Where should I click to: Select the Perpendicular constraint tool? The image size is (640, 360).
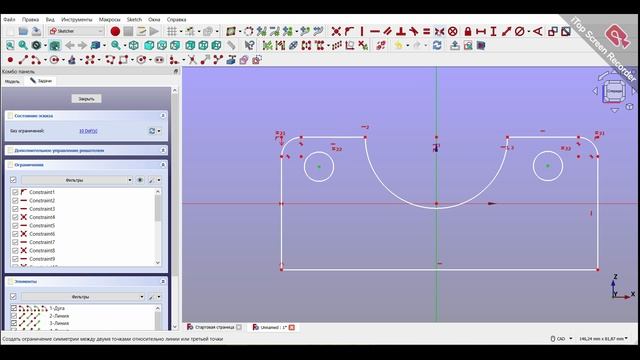401,31
